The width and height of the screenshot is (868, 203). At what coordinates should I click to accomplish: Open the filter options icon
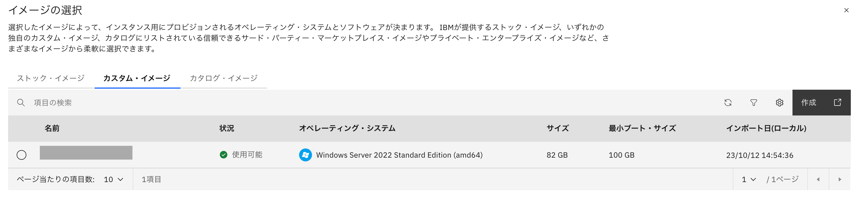(x=754, y=103)
